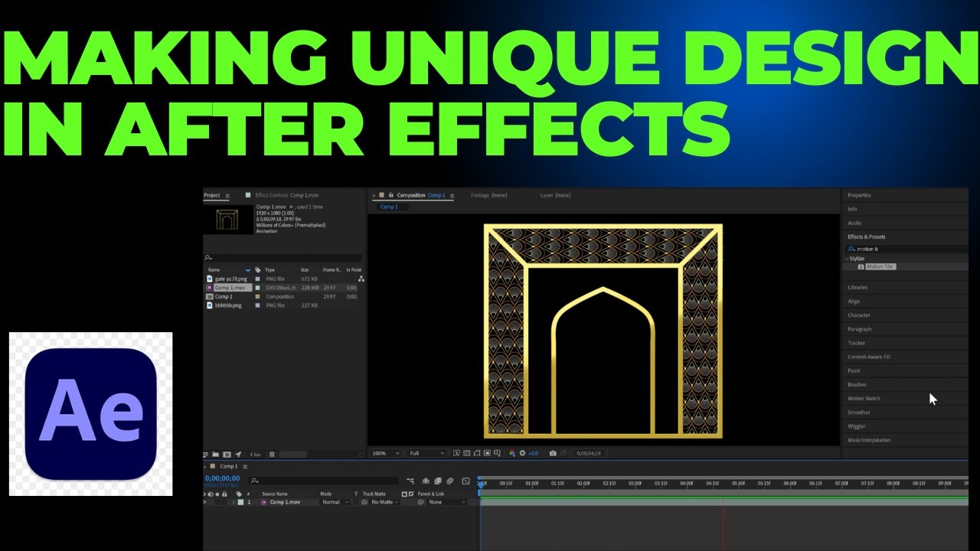Open the 100% magnification dropdown
Viewport: 980px width, 551px height.
(386, 453)
